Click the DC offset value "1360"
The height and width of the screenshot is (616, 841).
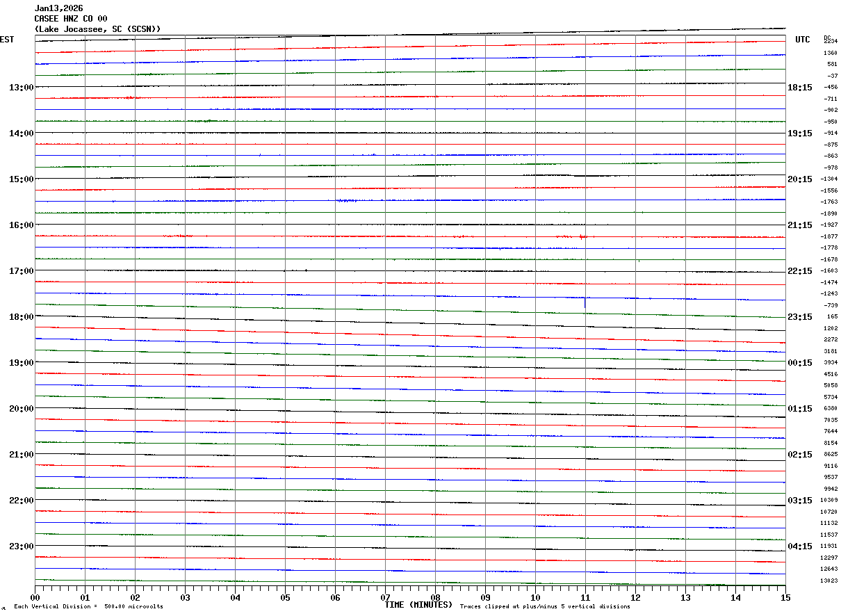point(831,53)
